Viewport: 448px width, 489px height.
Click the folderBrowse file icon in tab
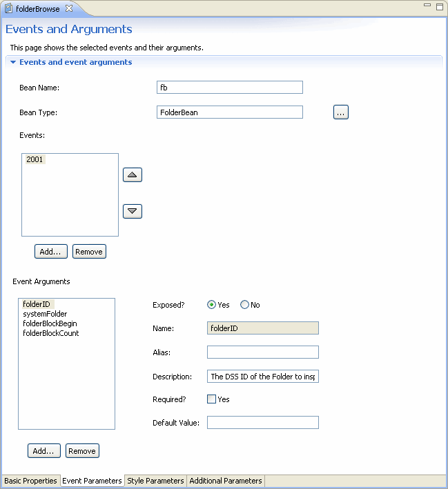[9, 8]
